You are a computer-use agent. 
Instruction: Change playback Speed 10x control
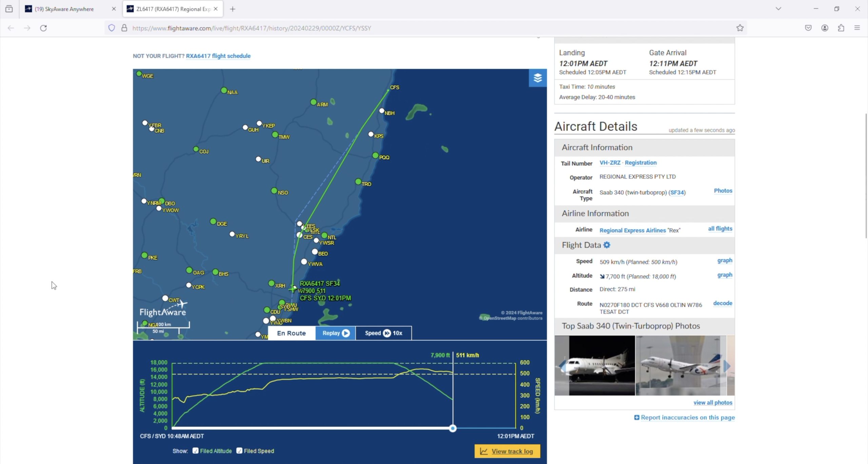tap(383, 333)
